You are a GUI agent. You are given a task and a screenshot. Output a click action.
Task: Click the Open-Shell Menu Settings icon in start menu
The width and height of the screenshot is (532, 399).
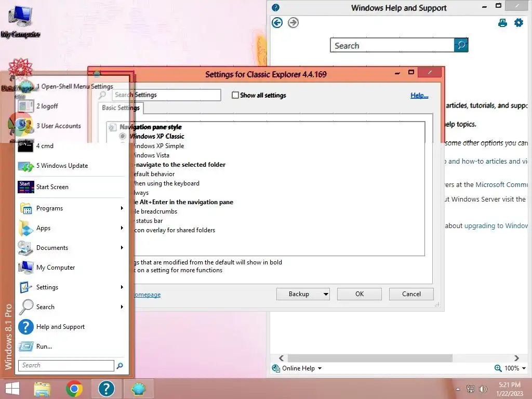tap(26, 87)
